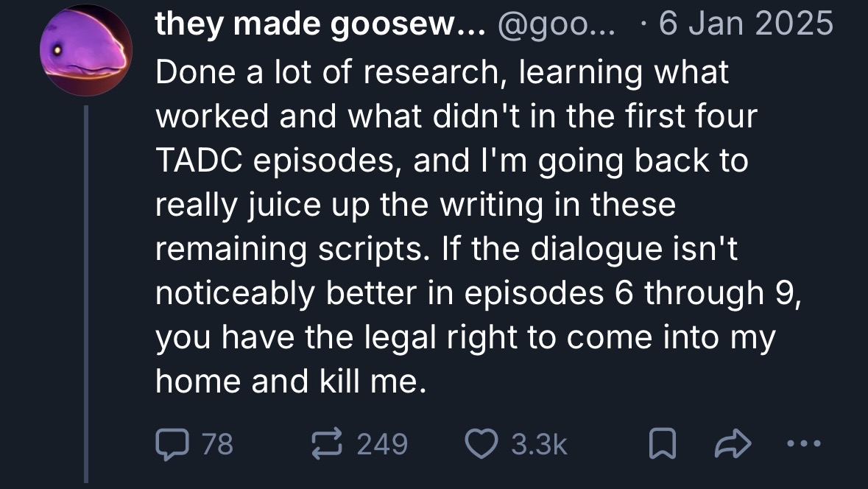
Task: Click the last line 'home and kill me.'
Action: pyautogui.click(x=292, y=381)
